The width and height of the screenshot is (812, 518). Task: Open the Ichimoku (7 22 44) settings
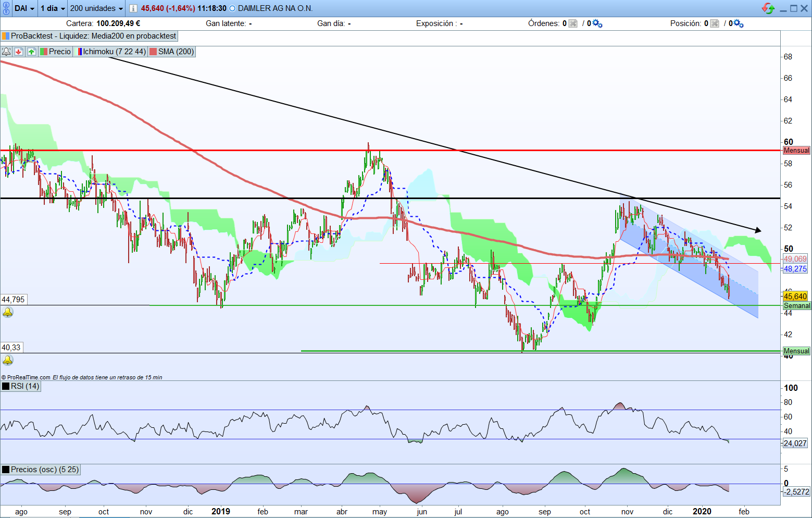[x=111, y=52]
